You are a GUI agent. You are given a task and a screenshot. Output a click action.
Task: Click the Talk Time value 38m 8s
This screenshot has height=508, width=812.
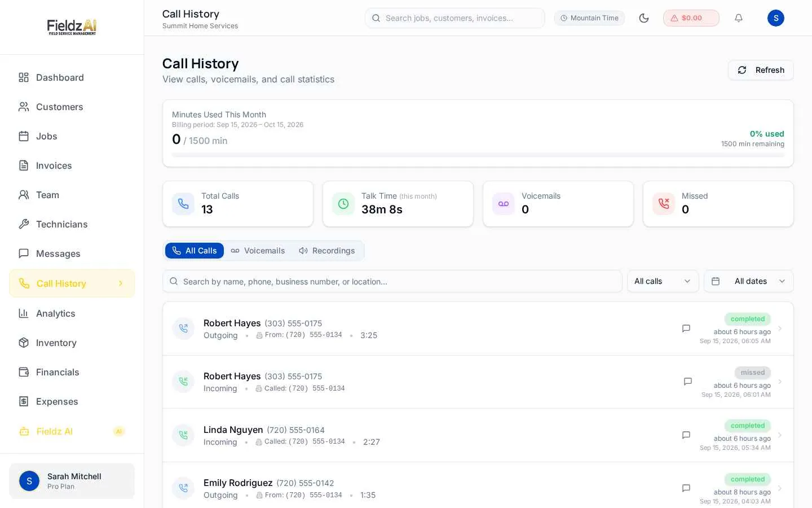(382, 209)
